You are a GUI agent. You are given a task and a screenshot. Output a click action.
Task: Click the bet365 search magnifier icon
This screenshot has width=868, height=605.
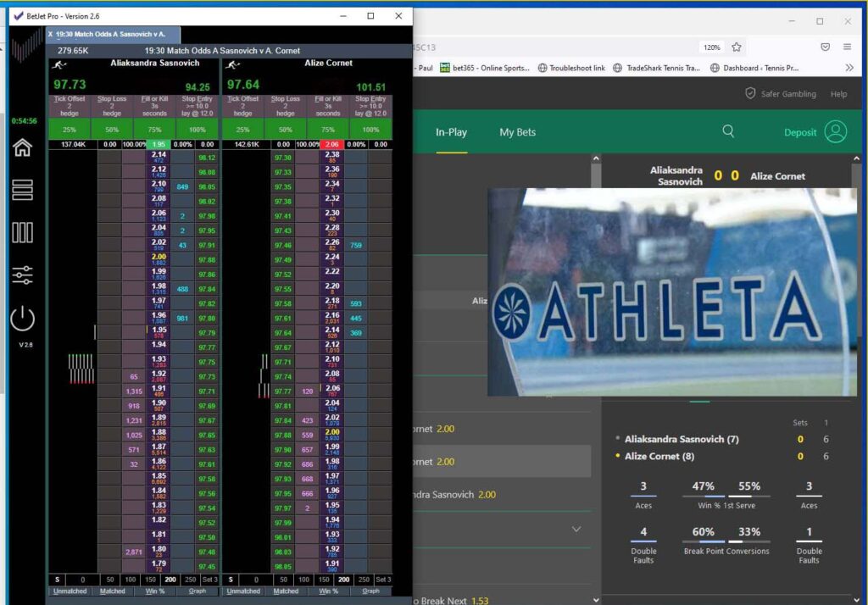point(728,131)
